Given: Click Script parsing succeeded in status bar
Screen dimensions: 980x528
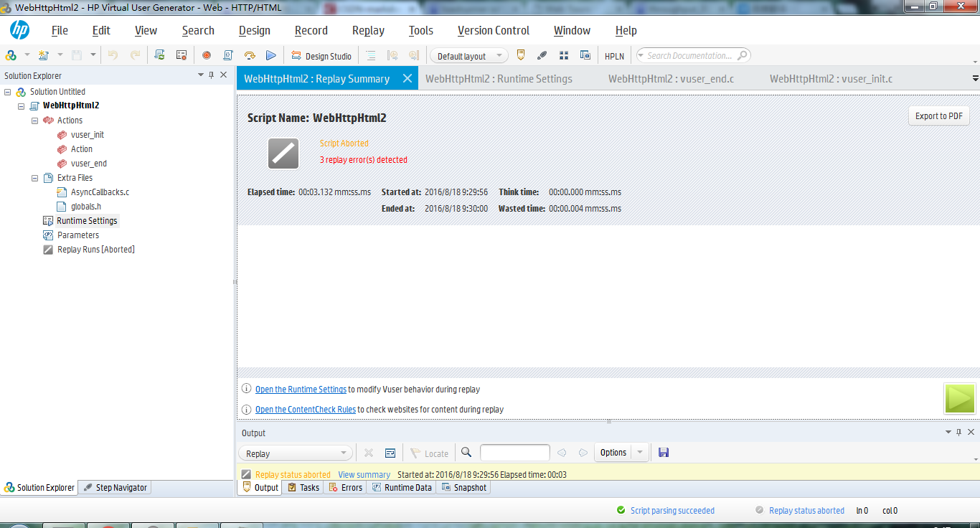Looking at the screenshot, I should click(672, 511).
